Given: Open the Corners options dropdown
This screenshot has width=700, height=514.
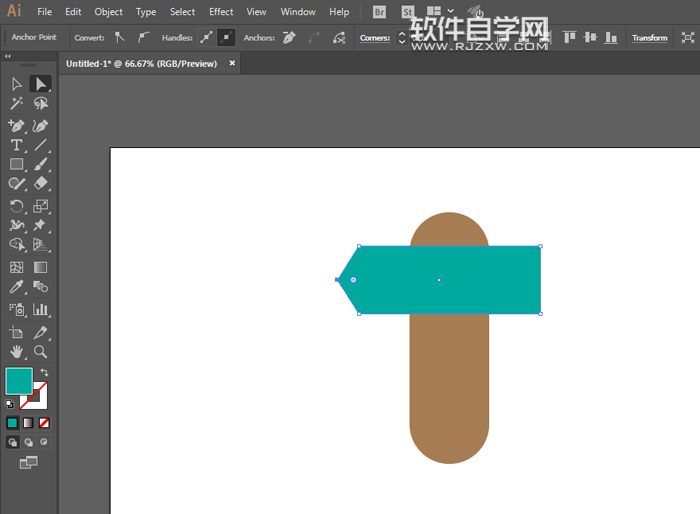Looking at the screenshot, I should [375, 38].
